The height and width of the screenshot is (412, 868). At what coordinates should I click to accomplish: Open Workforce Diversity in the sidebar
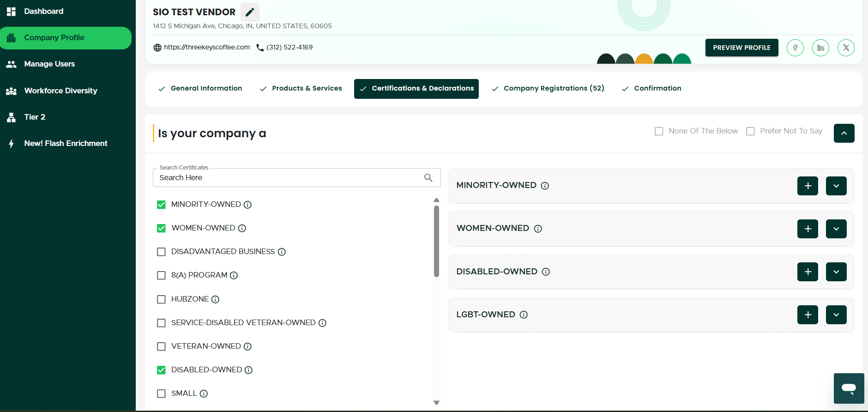[x=60, y=91]
